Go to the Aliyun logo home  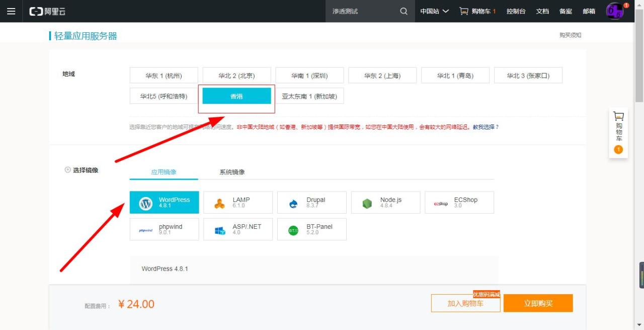(x=47, y=11)
